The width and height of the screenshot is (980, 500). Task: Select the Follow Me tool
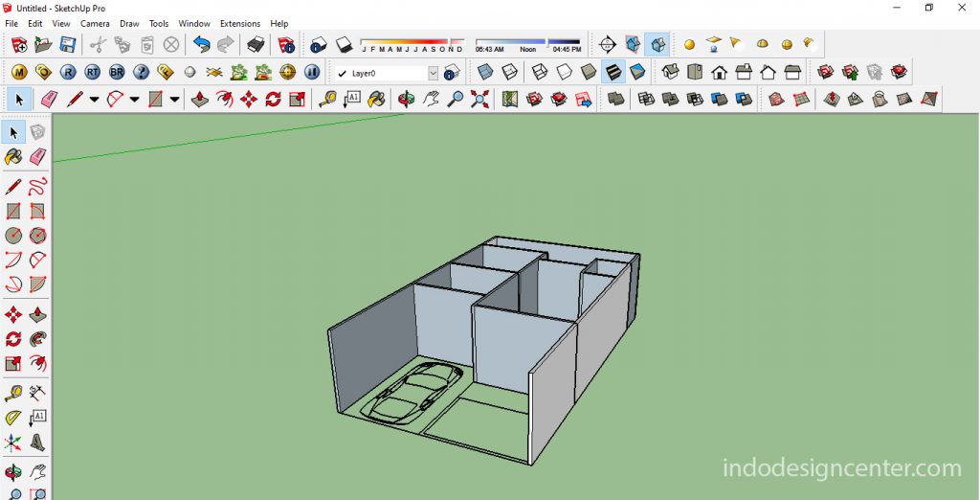(x=37, y=338)
